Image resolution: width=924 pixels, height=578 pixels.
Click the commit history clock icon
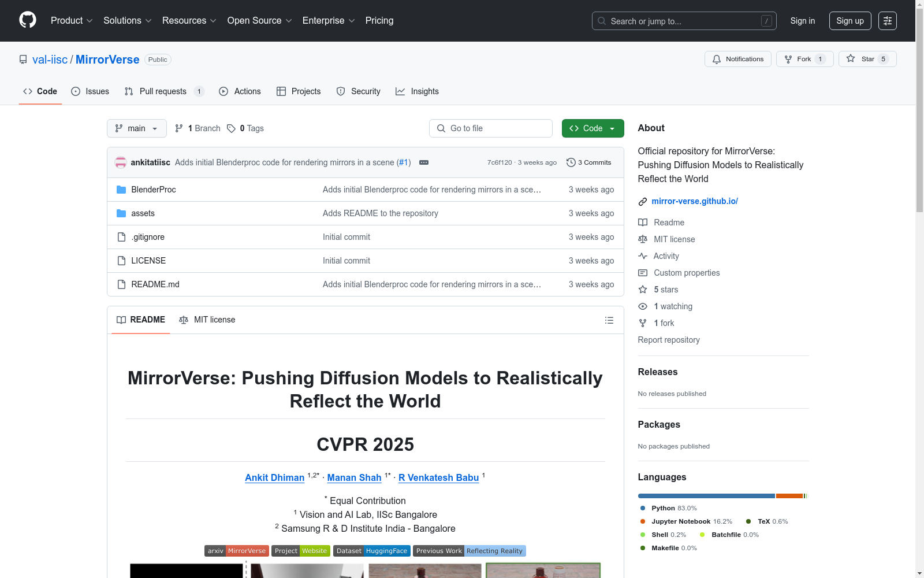[571, 162]
